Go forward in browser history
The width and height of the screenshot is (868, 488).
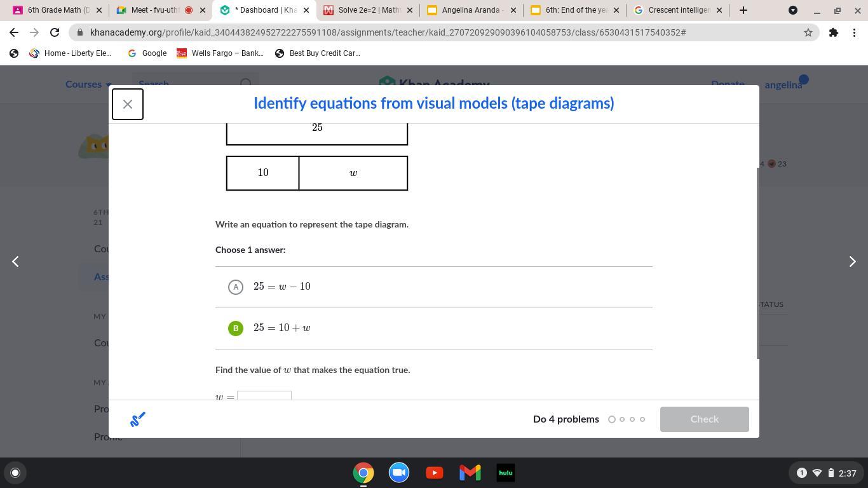(x=34, y=32)
